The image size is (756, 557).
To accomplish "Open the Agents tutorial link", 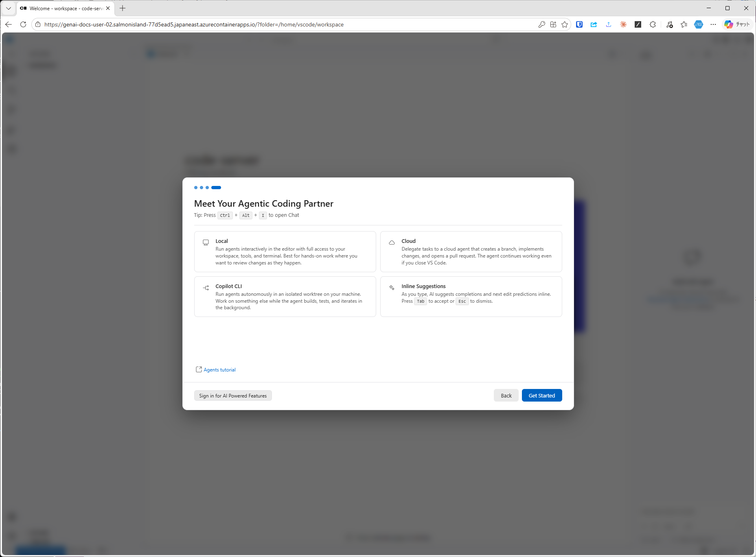I will tap(219, 370).
